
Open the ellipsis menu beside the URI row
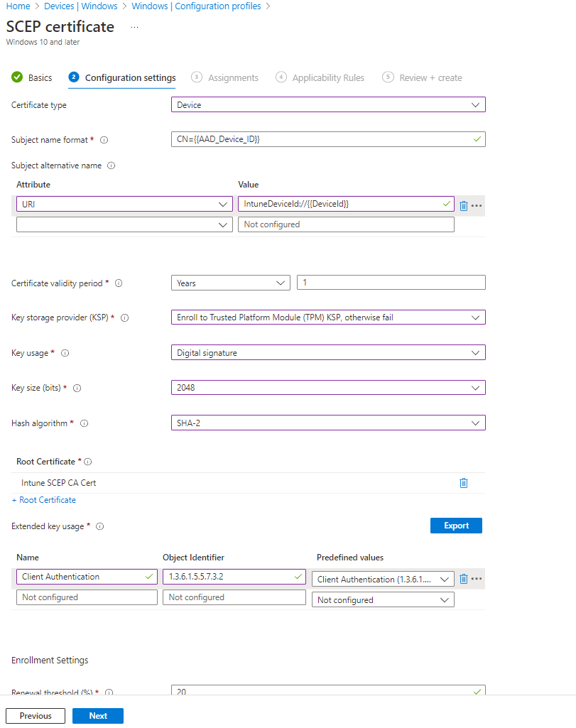coord(476,205)
